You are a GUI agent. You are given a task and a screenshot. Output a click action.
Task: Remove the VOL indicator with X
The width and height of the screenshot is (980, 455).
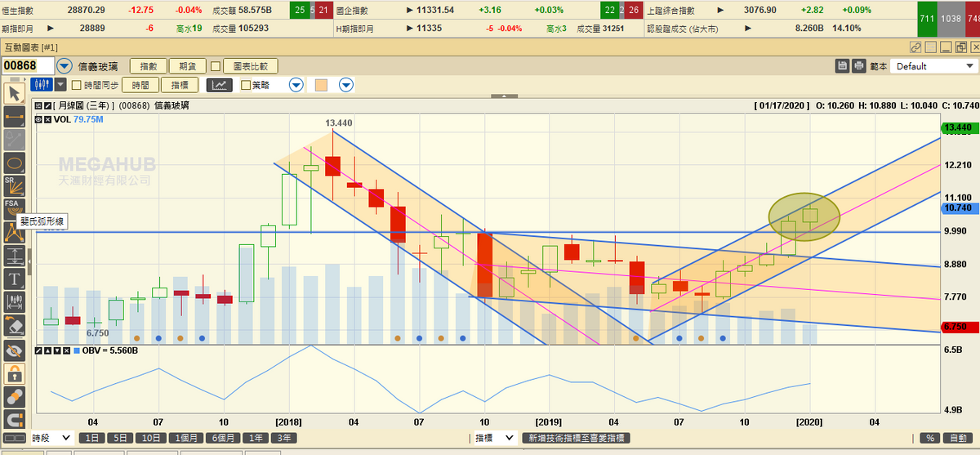[46, 118]
